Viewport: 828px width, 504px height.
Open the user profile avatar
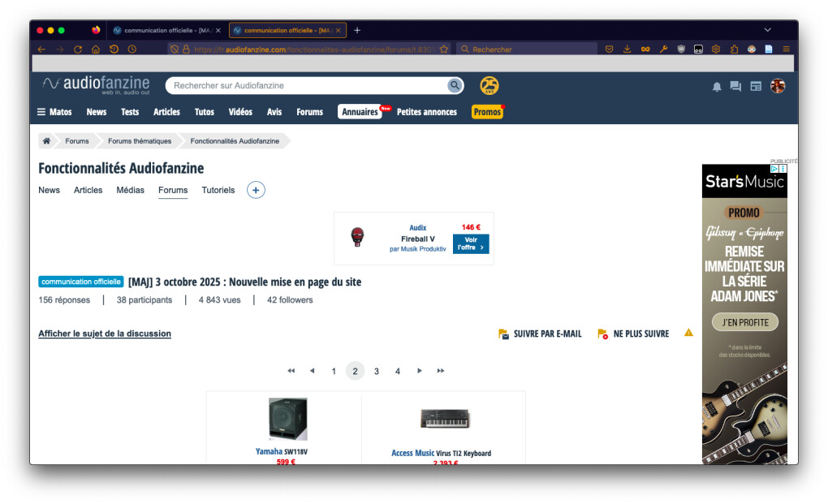pos(778,85)
